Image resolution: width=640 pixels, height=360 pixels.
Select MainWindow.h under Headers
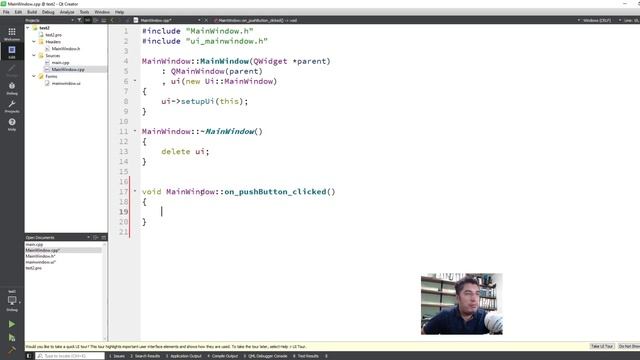[x=65, y=49]
